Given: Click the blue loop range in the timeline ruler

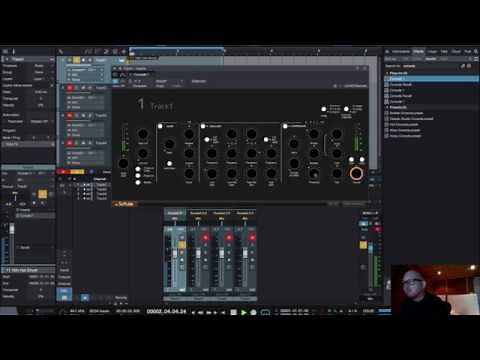Looking at the screenshot, I should pyautogui.click(x=177, y=50).
